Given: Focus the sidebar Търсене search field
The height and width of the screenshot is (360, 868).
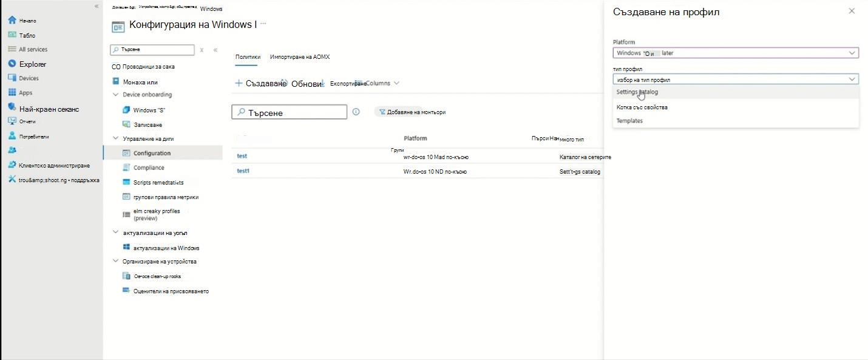Looking at the screenshot, I should click(x=152, y=50).
